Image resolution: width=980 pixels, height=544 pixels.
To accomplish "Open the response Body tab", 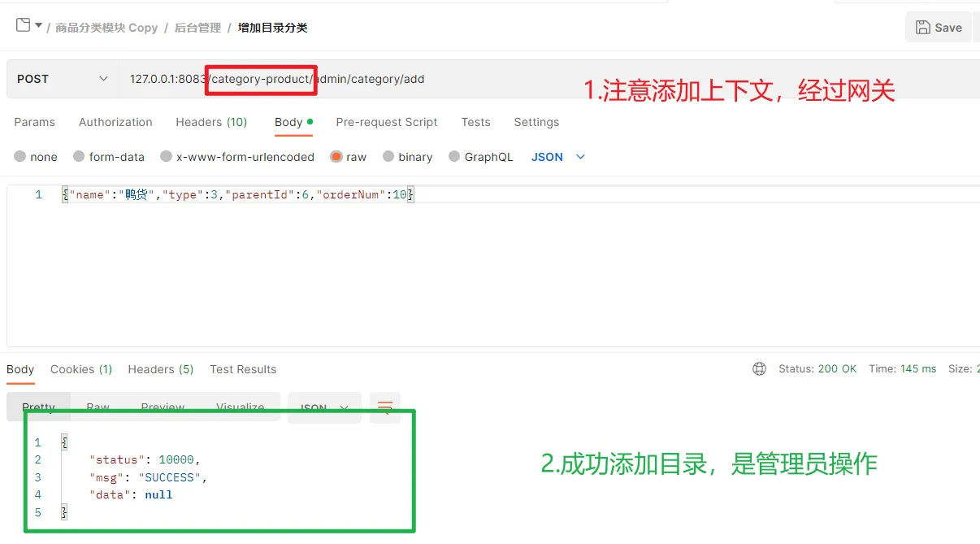I will click(20, 369).
